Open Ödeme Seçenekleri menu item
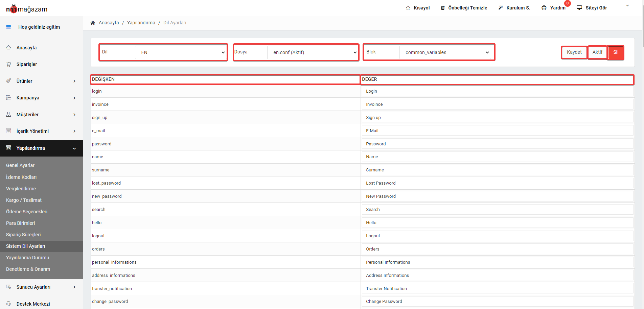The width and height of the screenshot is (644, 309). point(27,212)
